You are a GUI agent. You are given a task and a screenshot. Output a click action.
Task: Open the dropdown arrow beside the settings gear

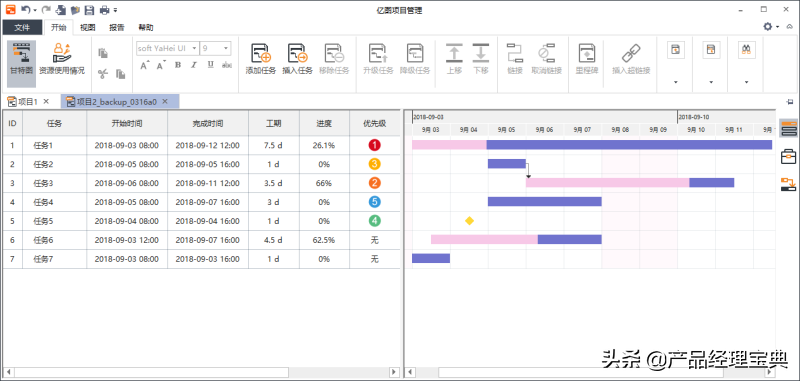[777, 27]
